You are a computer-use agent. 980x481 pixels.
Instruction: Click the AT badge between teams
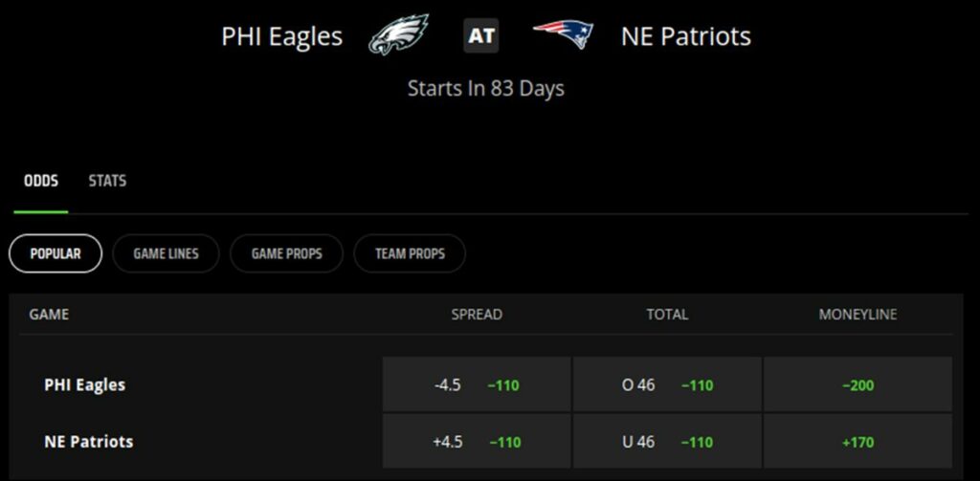coord(481,36)
